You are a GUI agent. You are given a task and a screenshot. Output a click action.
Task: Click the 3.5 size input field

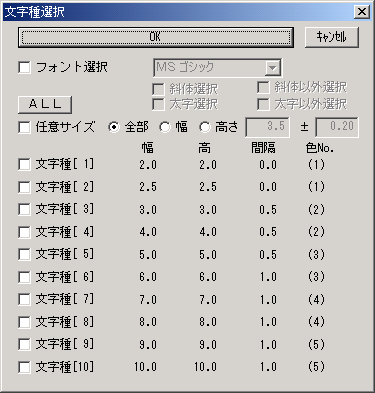point(267,127)
